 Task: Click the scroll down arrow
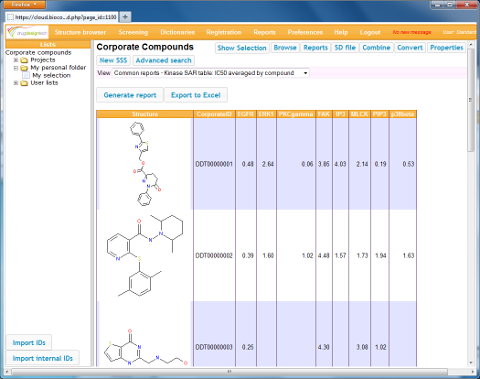pos(471,363)
